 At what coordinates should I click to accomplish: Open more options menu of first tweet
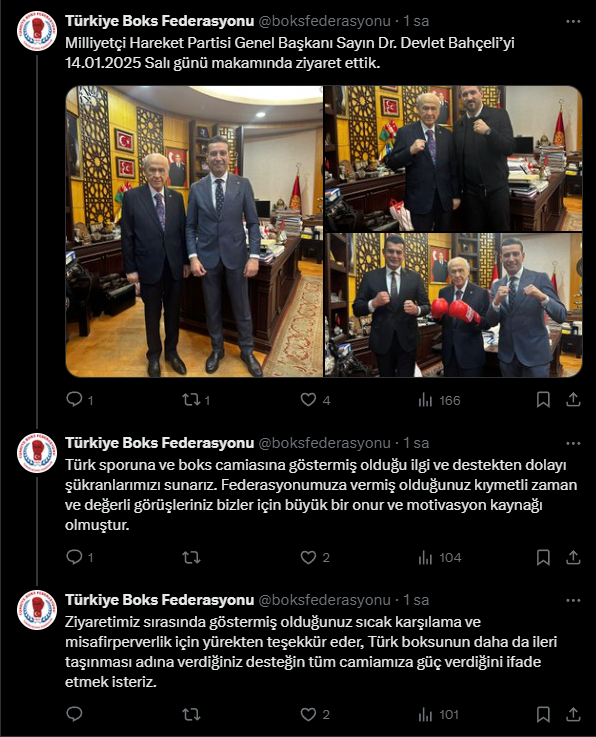click(x=573, y=22)
